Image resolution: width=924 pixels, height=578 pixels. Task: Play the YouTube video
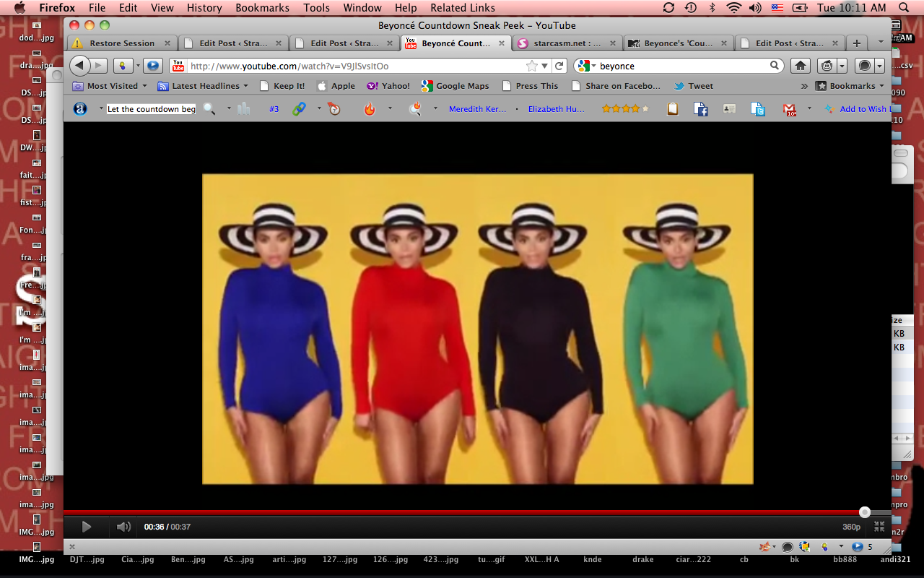pos(87,527)
